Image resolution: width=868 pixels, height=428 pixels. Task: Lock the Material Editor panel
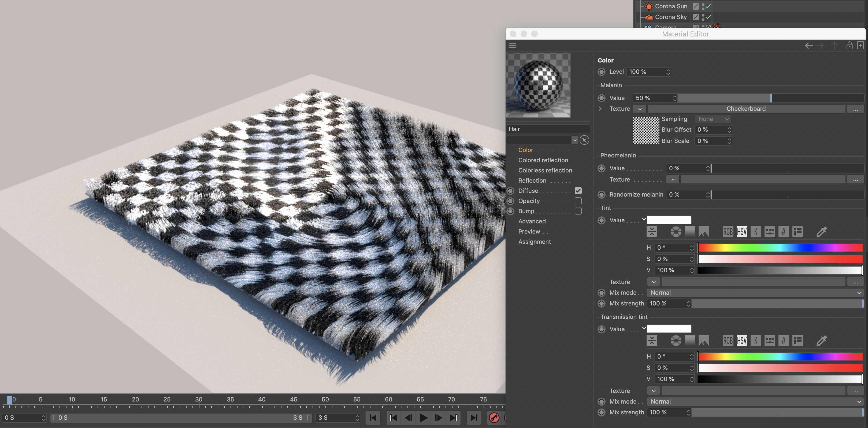tap(850, 46)
